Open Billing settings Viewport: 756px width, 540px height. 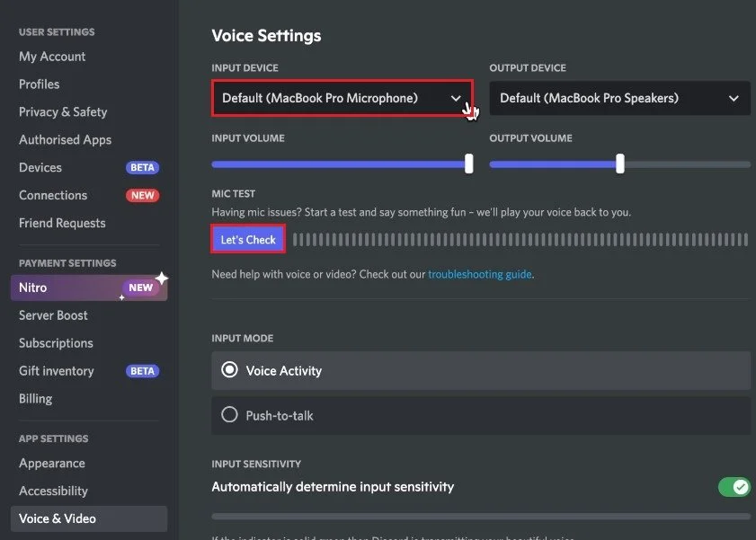click(35, 399)
